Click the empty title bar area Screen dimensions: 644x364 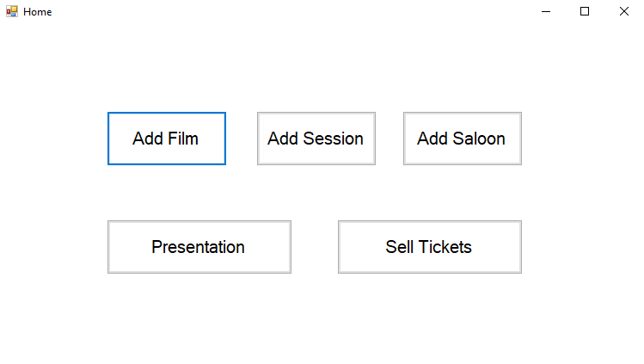284,11
